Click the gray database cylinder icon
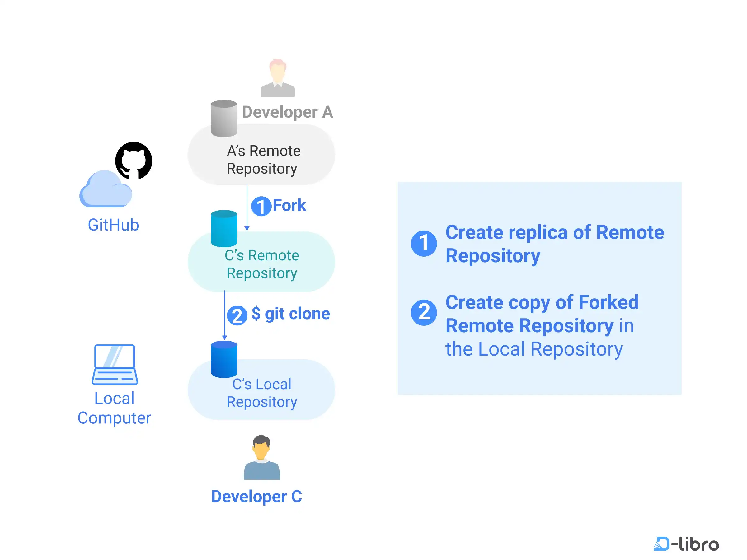 click(x=224, y=119)
